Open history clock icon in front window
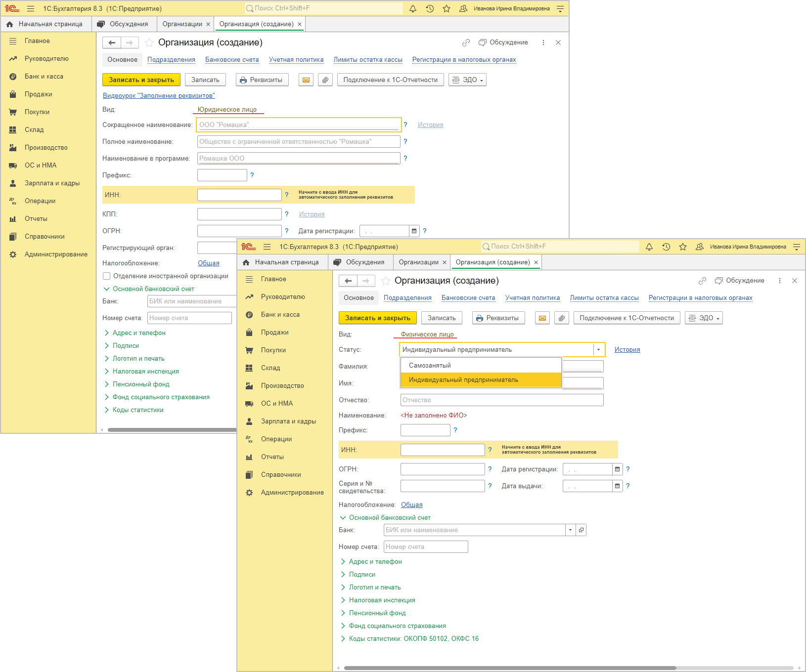The image size is (806, 672). click(666, 247)
